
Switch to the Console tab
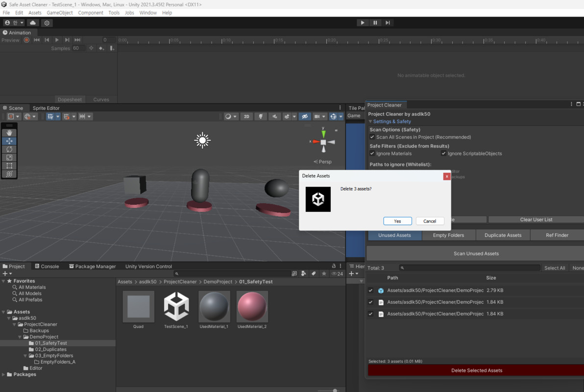(47, 267)
